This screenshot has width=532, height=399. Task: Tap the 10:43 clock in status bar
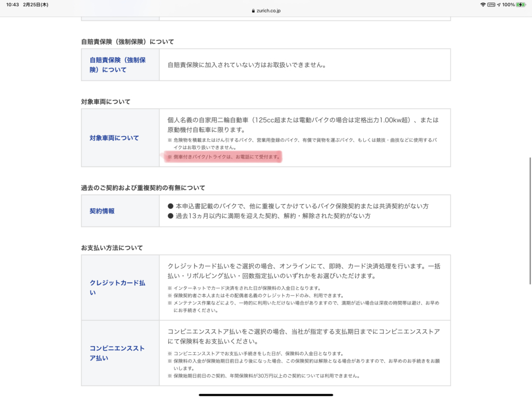point(12,5)
